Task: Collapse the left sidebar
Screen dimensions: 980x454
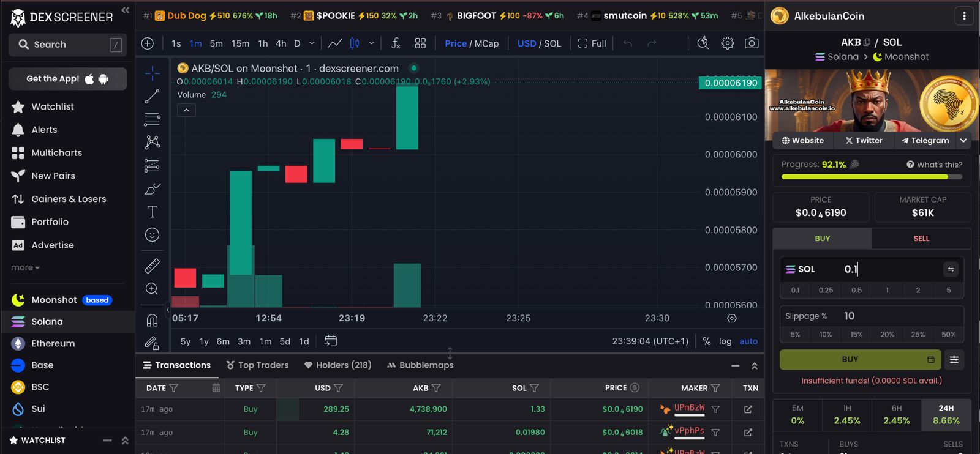Action: point(126,10)
